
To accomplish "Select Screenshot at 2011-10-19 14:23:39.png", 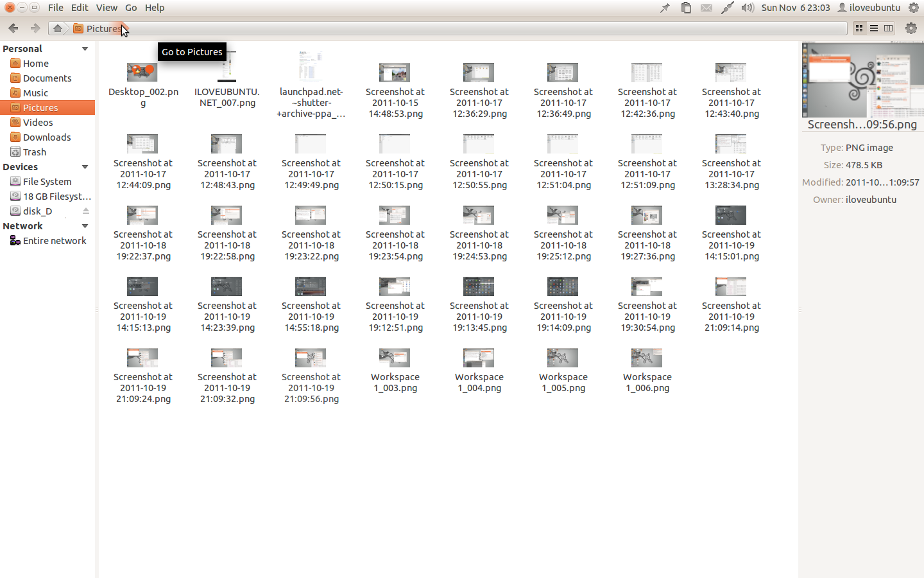I will click(x=227, y=305).
